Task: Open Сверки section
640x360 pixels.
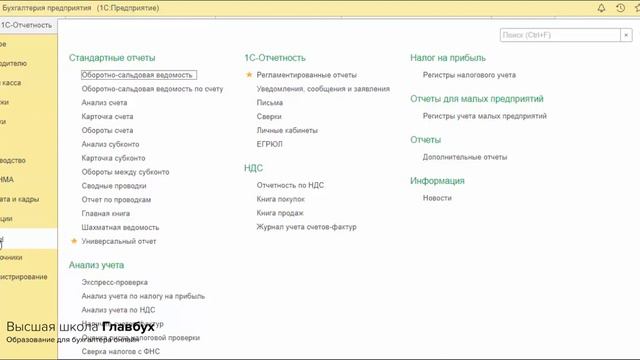Action: (x=269, y=117)
